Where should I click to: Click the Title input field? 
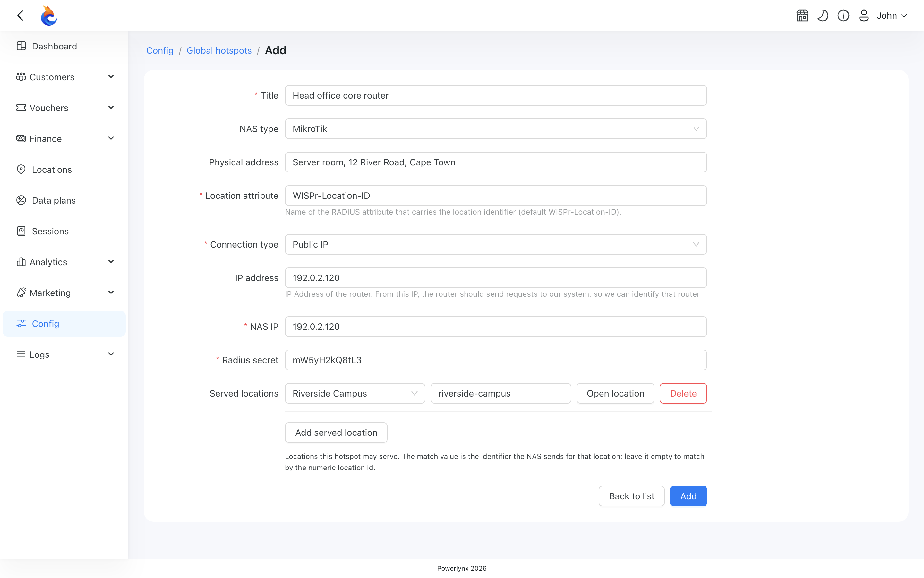[496, 95]
